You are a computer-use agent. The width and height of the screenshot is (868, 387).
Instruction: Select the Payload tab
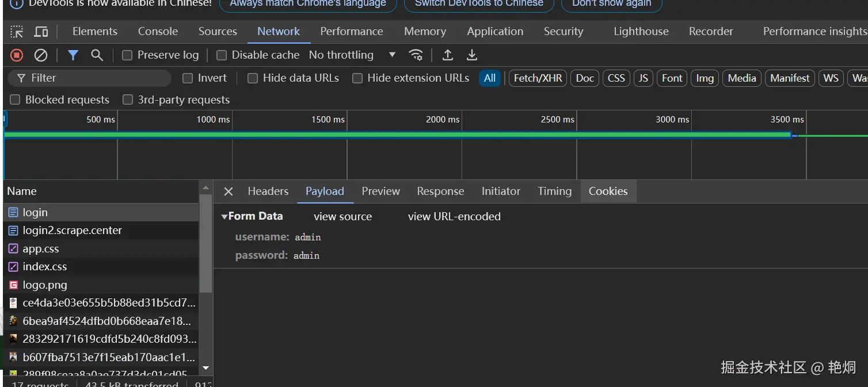(325, 191)
